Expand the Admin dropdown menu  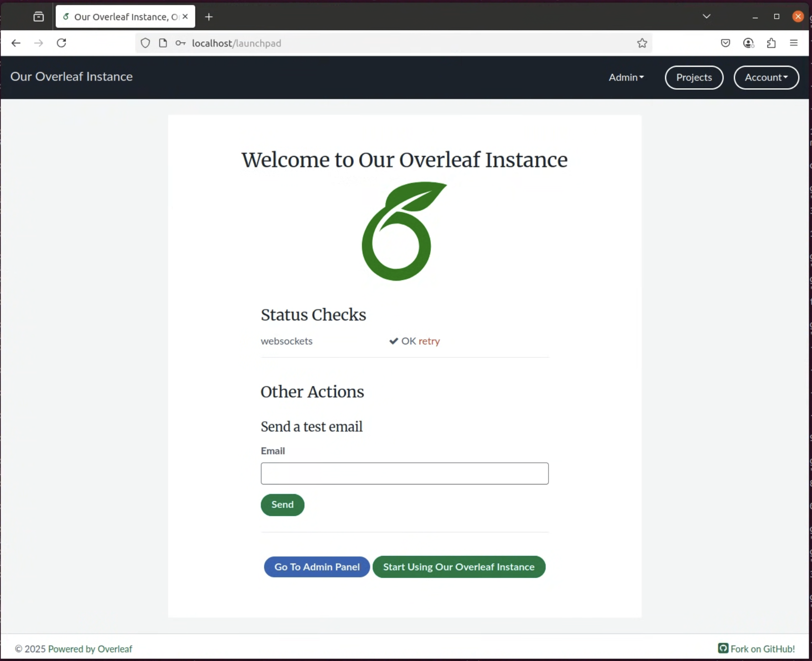point(626,77)
